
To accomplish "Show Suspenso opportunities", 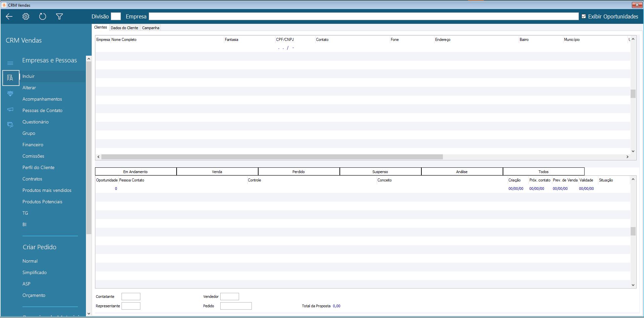I will tap(380, 172).
